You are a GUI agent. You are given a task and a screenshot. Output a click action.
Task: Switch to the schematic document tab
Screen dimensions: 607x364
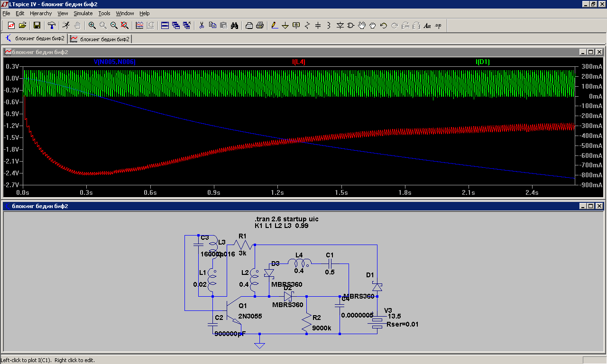point(35,38)
